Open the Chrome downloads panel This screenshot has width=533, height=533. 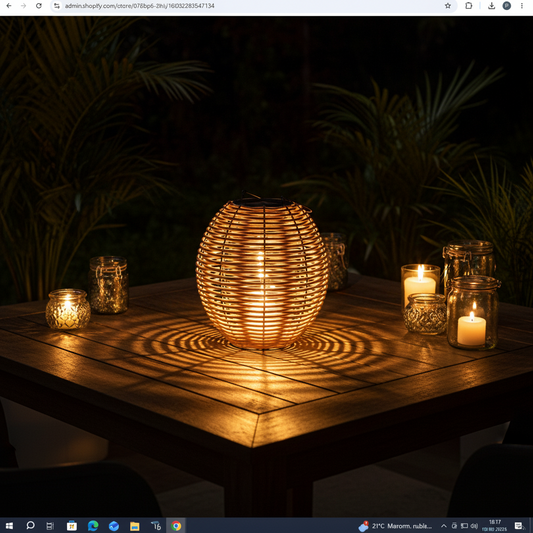click(x=491, y=6)
